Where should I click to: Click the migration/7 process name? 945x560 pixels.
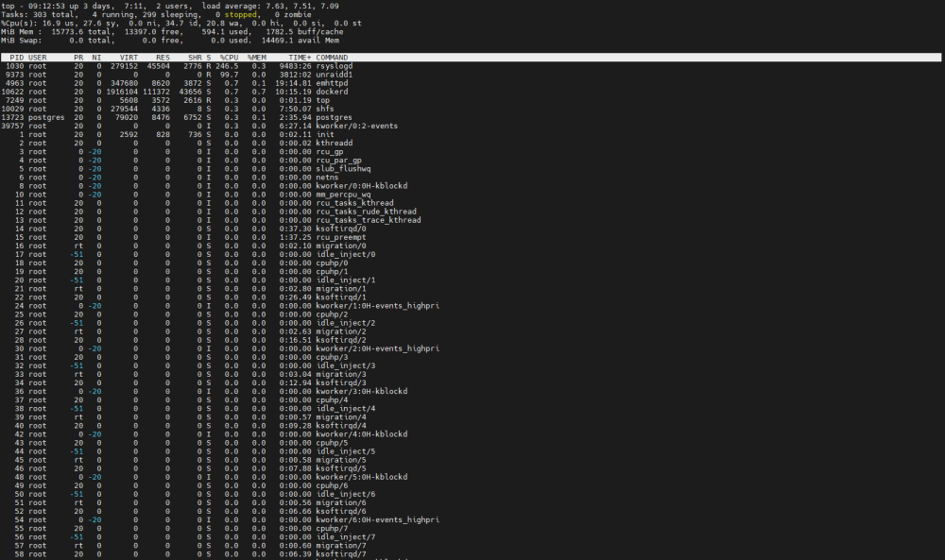coord(341,546)
